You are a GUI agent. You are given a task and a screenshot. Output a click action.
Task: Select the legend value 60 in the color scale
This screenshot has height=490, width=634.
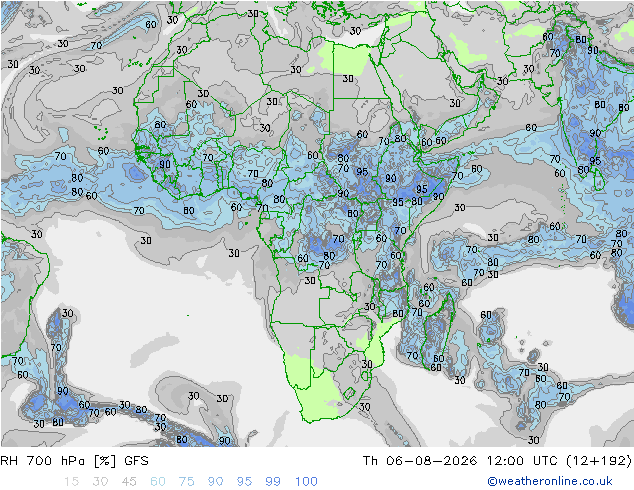158,482
